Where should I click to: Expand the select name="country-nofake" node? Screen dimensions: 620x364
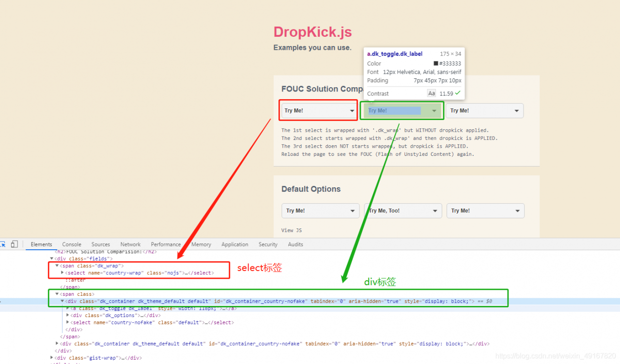pyautogui.click(x=68, y=322)
